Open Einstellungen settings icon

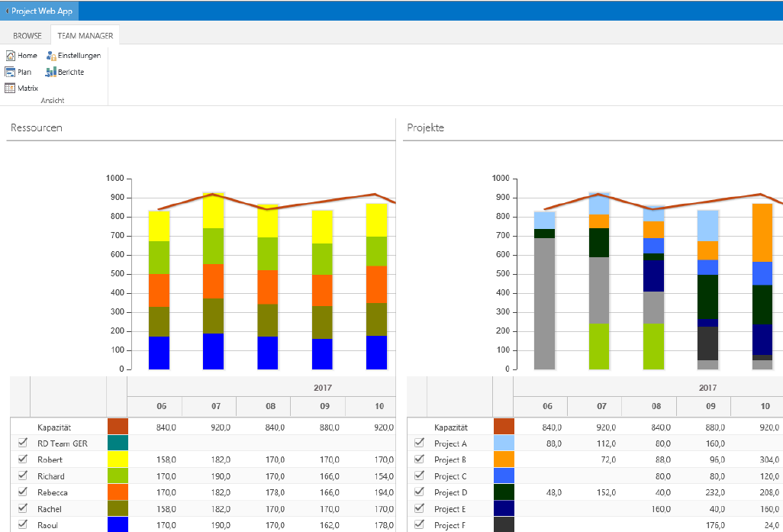pyautogui.click(x=51, y=56)
